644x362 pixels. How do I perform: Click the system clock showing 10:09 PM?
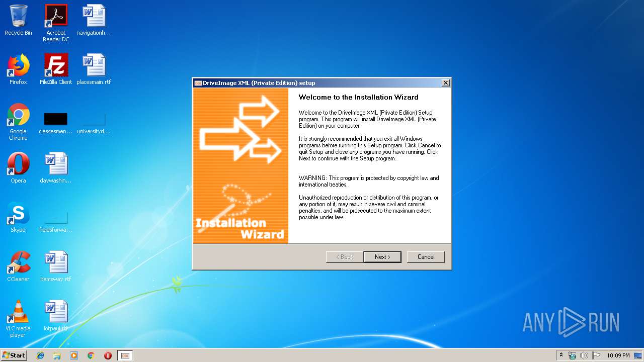[x=618, y=355]
